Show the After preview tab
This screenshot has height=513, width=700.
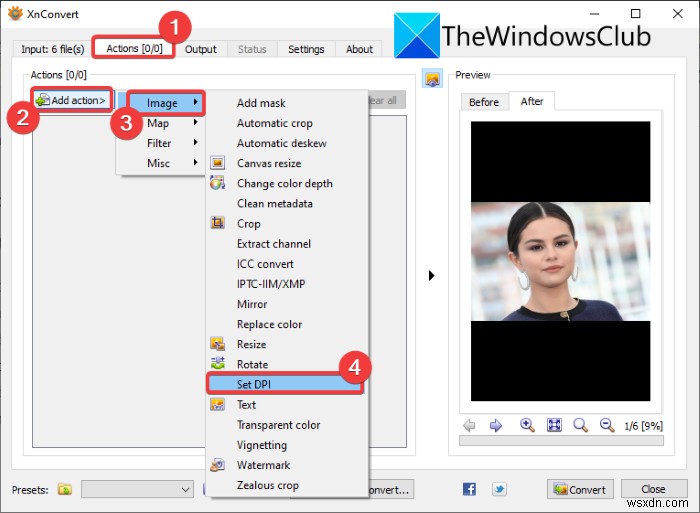[532, 101]
